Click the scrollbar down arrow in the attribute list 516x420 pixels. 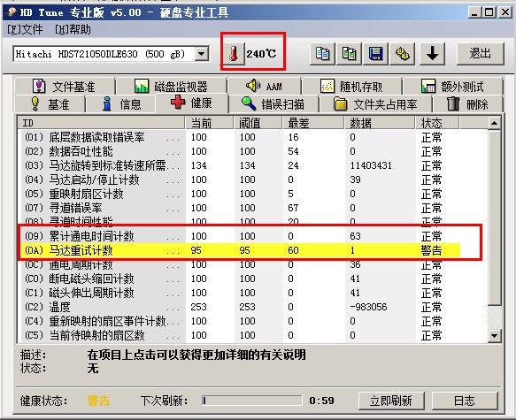pos(494,335)
